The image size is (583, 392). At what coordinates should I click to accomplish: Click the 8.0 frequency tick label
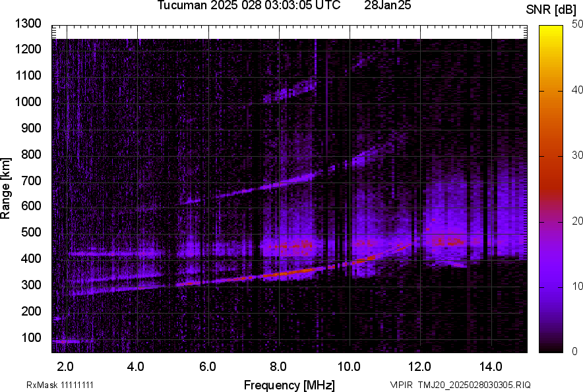278,366
